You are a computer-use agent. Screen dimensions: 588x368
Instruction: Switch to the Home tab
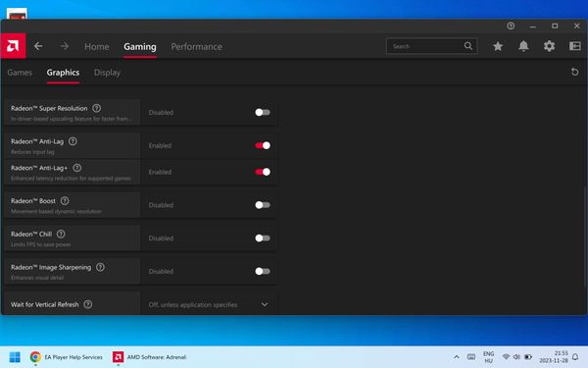[97, 46]
